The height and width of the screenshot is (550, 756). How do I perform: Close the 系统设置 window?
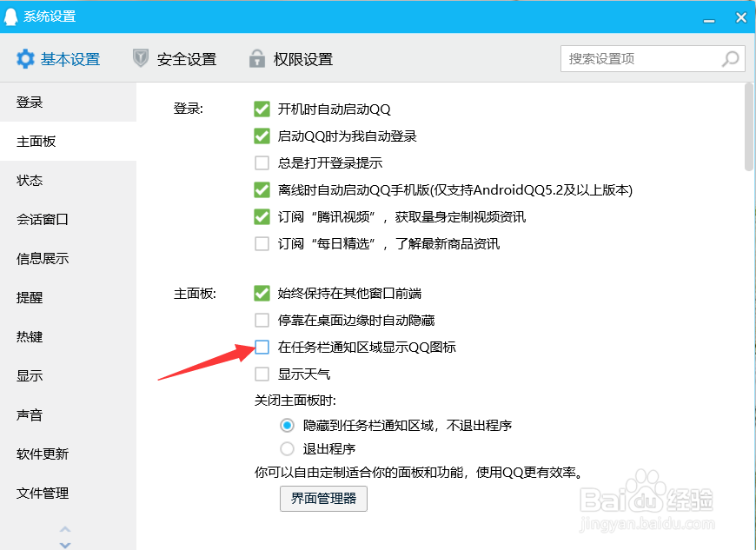tap(741, 18)
